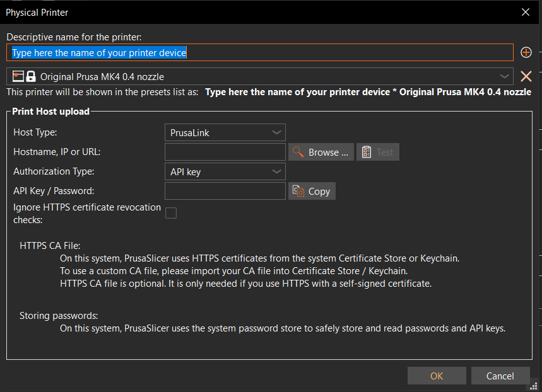Viewport: 542px width, 392px height.
Task: Click the line 'HTTPS CA file is optional'
Action: [246, 284]
